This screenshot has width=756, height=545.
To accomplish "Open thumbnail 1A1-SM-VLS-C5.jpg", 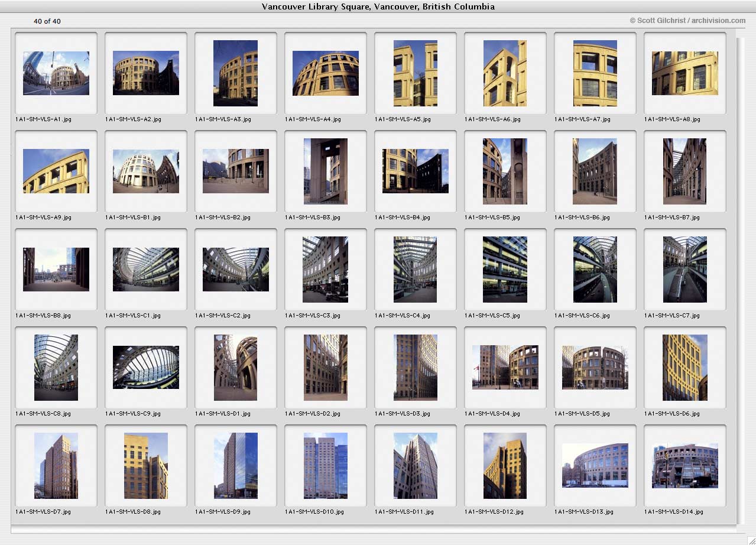I will (505, 270).
